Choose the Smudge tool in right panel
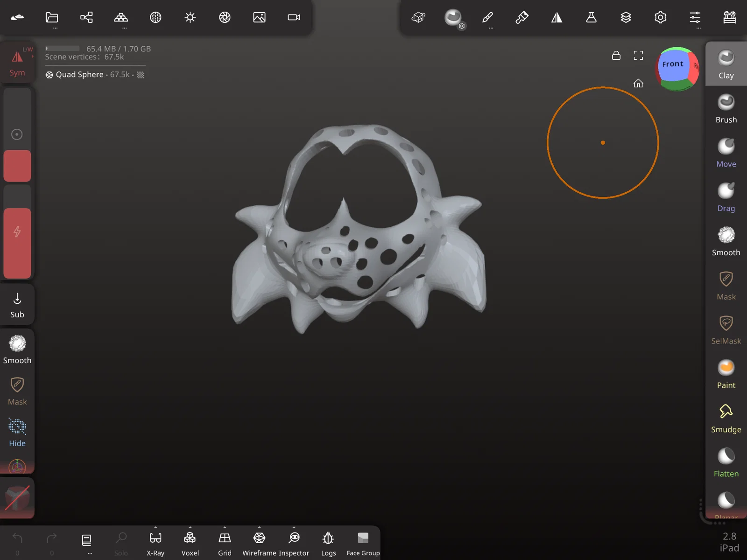 pyautogui.click(x=726, y=418)
